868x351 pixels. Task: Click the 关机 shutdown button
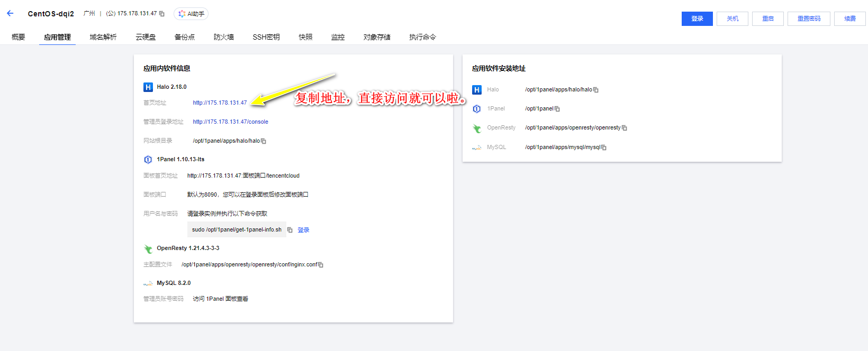tap(733, 19)
